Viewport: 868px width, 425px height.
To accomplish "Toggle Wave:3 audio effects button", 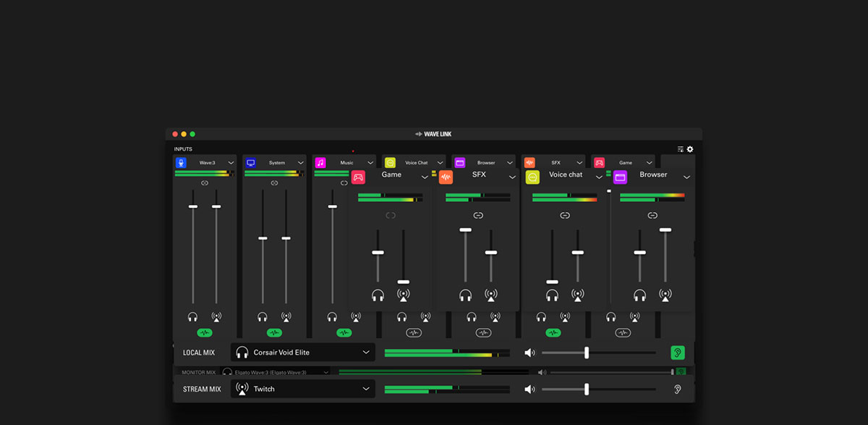I will click(205, 333).
